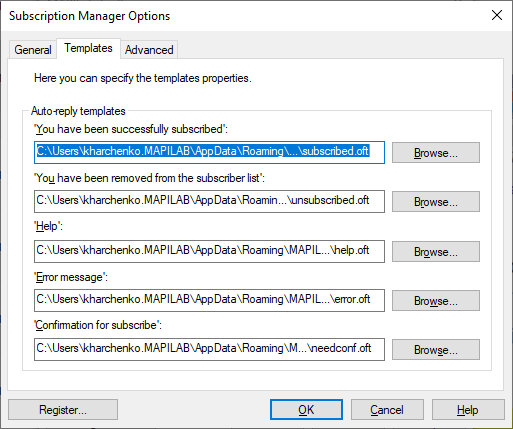
Task: Open the Advanced tab
Action: [149, 50]
